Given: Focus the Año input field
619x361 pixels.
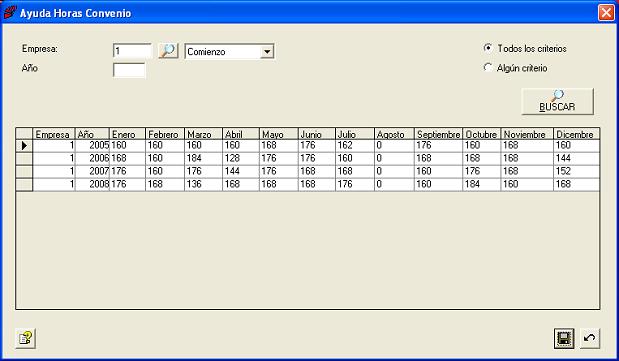Looking at the screenshot, I should click(129, 70).
